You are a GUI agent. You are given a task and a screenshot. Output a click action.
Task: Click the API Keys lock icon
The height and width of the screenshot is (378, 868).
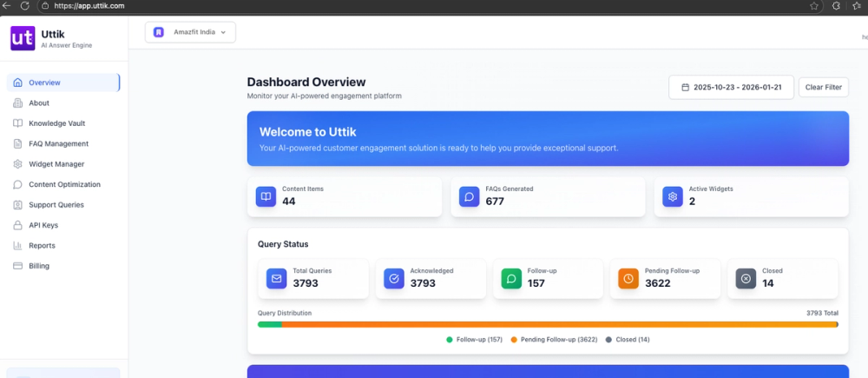pyautogui.click(x=17, y=225)
